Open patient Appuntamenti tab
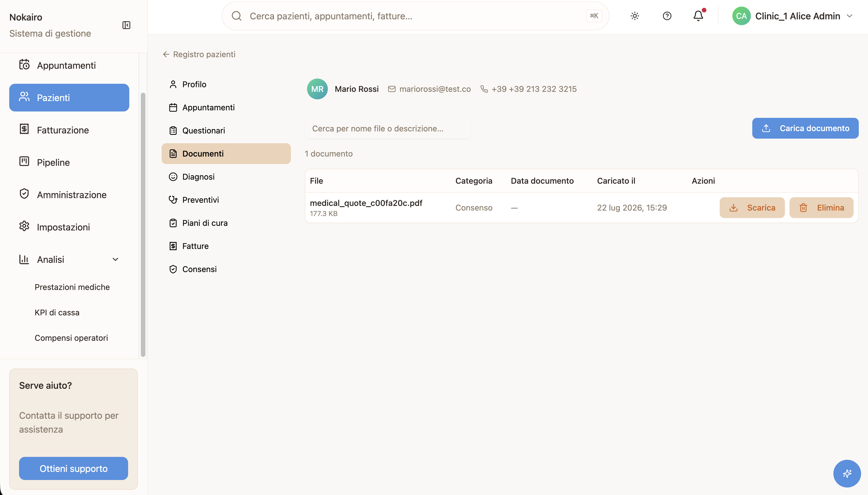 (x=226, y=107)
